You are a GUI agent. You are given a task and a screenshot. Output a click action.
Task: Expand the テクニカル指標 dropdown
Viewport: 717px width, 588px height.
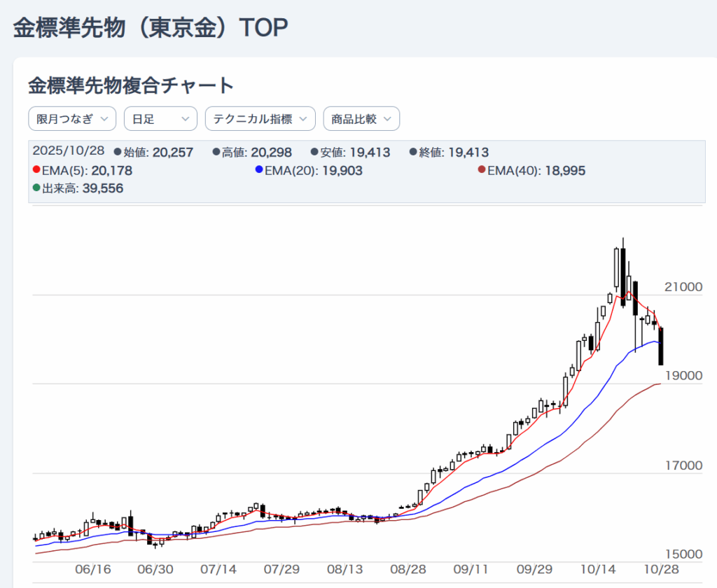(260, 119)
